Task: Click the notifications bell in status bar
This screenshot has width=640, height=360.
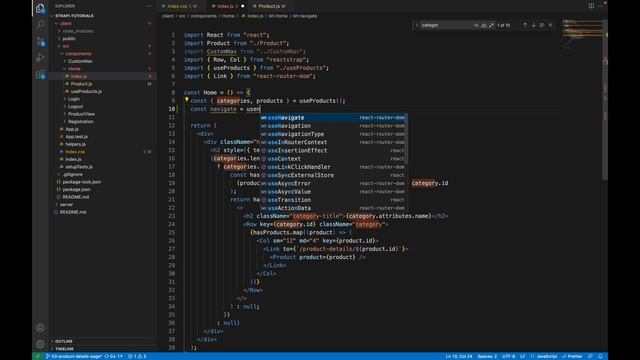Action: pos(600,356)
